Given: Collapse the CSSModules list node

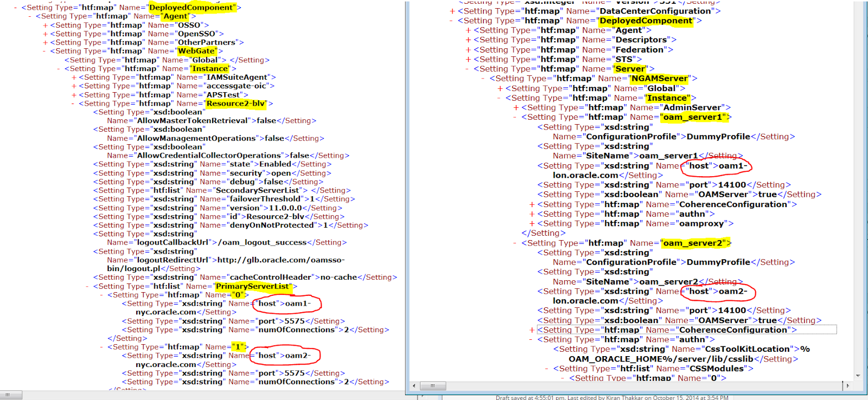Looking at the screenshot, I should point(548,369).
